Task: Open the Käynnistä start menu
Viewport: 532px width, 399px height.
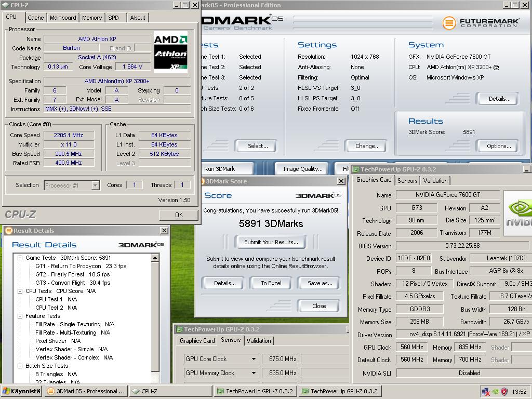Action: pyautogui.click(x=21, y=391)
